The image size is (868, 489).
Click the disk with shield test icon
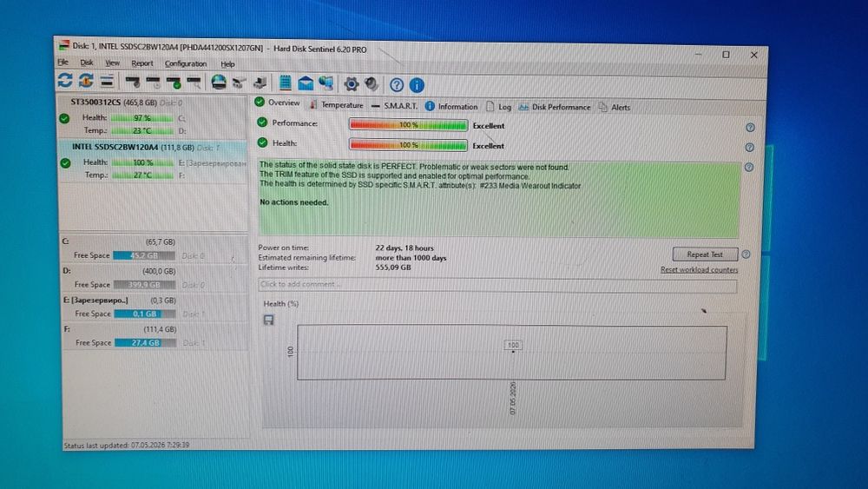132,83
